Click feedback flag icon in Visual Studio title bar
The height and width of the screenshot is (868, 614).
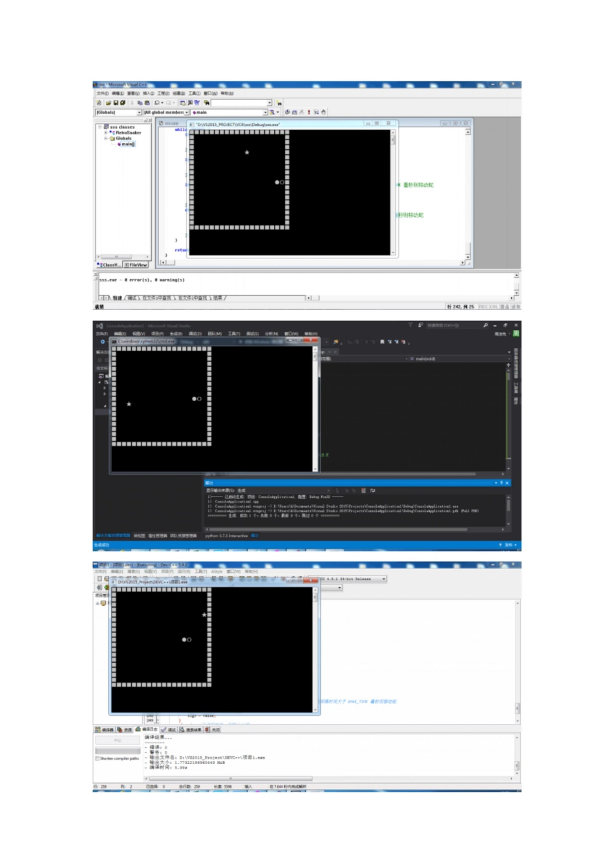[421, 325]
